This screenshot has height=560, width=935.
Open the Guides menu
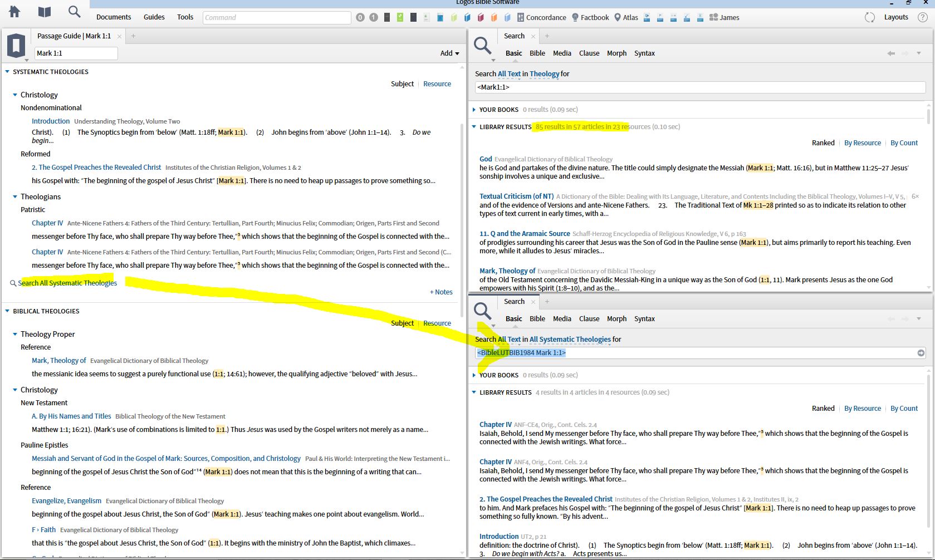(154, 17)
